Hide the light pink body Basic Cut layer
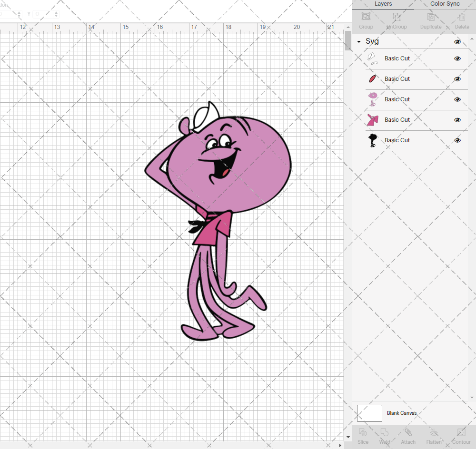The image size is (476, 449). [x=457, y=99]
